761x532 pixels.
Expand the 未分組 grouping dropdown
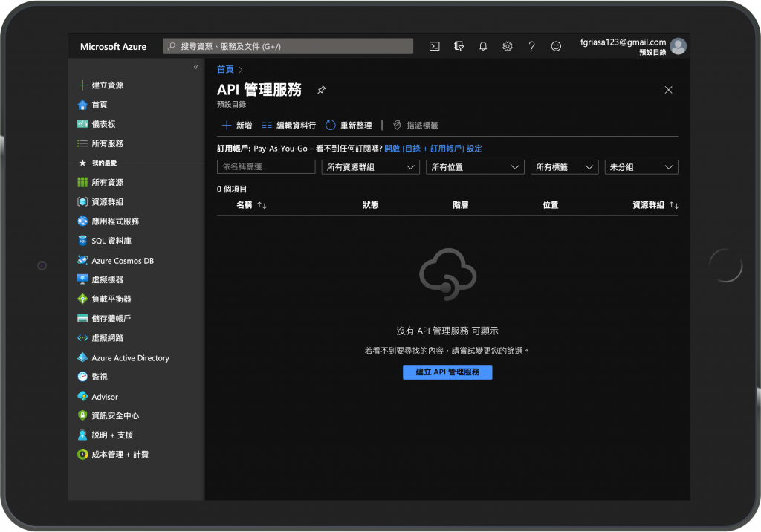641,167
